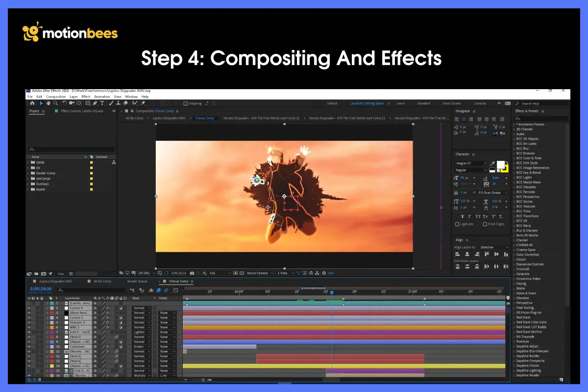Enable the Ligatures checkbox
Viewport: 588px width, 392px height.
coord(457,224)
